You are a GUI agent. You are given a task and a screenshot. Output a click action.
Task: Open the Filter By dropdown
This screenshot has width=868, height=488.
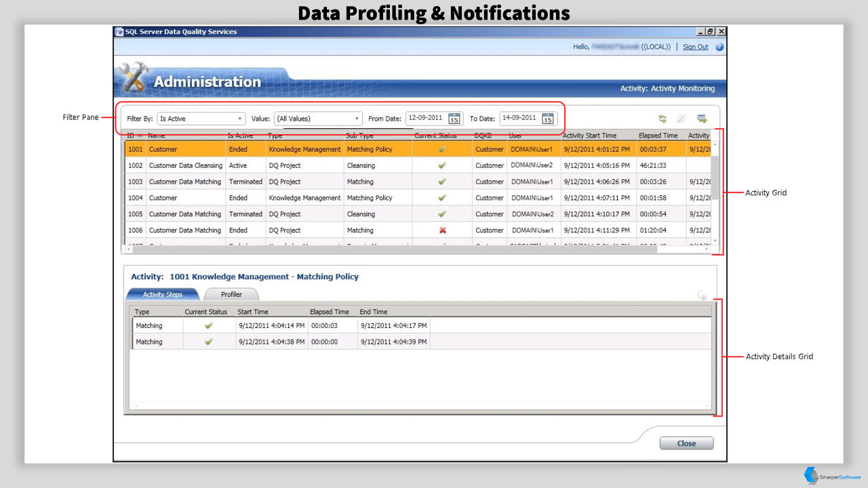(201, 119)
